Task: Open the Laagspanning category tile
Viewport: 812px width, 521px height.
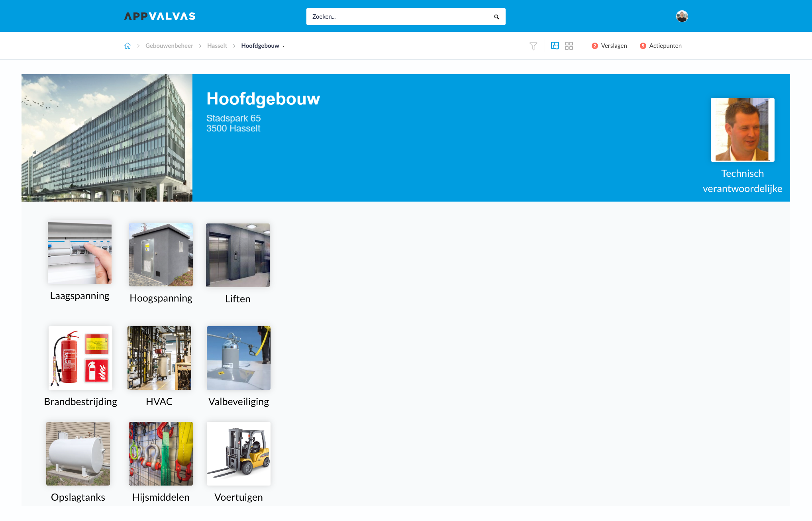Action: (80, 252)
